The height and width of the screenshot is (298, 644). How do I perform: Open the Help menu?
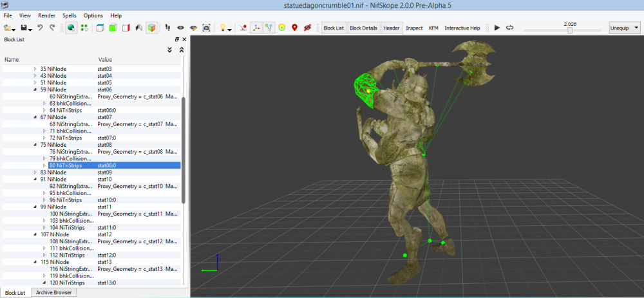pos(116,15)
